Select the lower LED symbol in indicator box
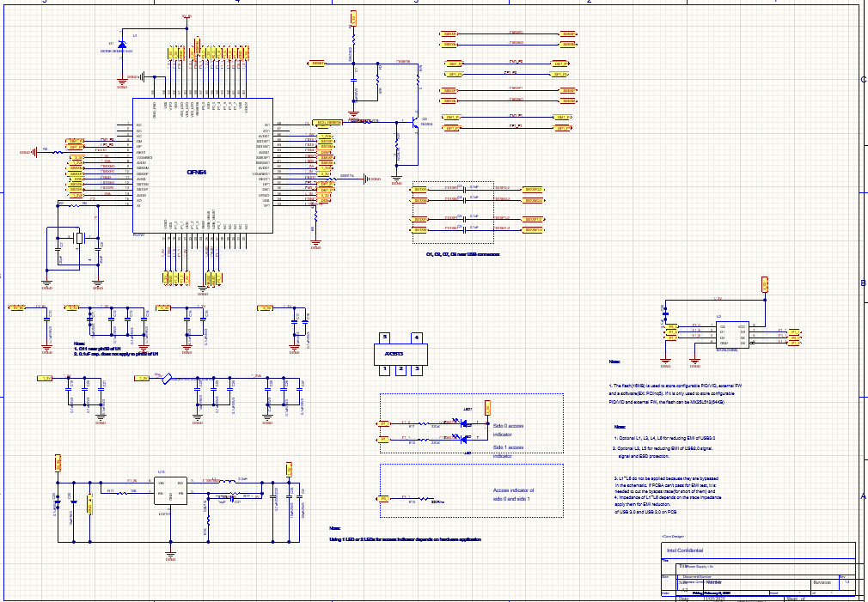 click(x=464, y=440)
